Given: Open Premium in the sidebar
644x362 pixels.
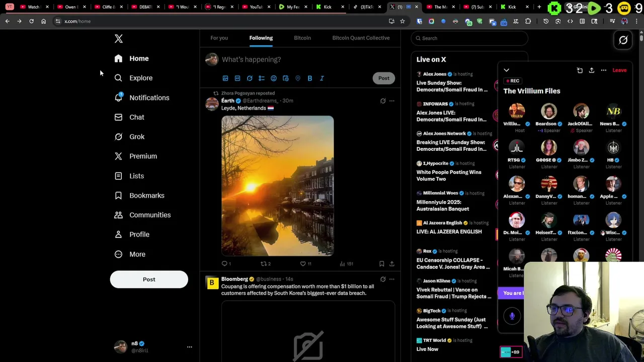Looking at the screenshot, I should [135, 156].
